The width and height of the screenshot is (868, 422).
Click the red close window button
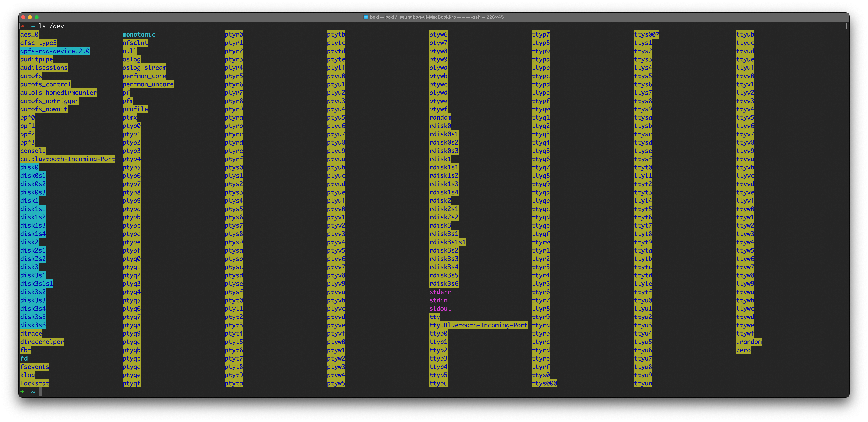(23, 17)
